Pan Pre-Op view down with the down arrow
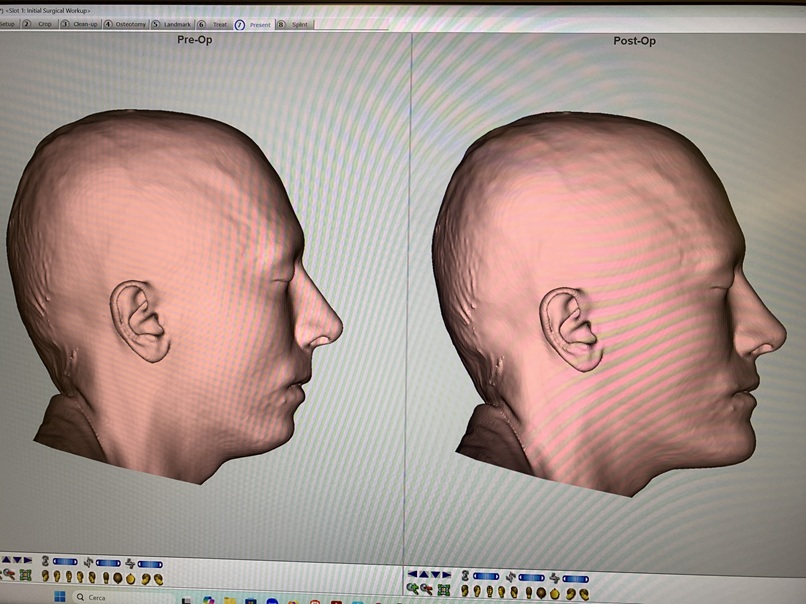 [x=17, y=560]
